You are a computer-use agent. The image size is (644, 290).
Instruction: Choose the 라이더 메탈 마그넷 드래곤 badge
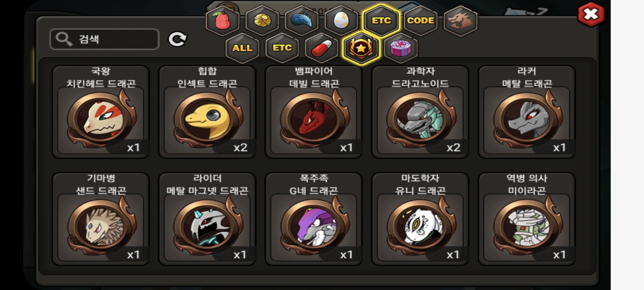[207, 219]
